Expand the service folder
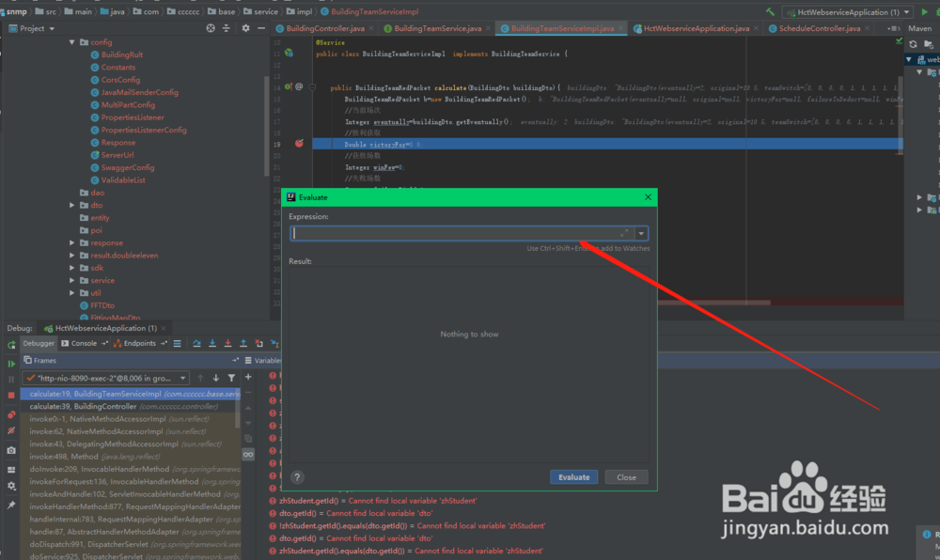Image resolution: width=940 pixels, height=560 pixels. (x=72, y=280)
